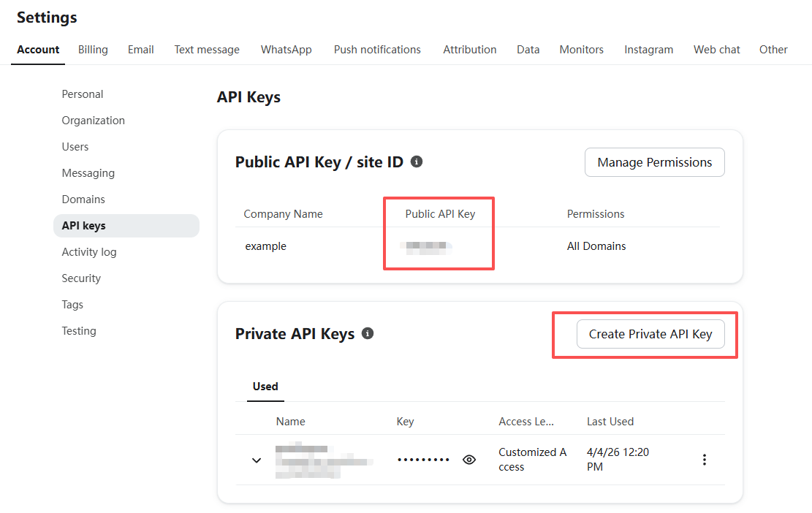812x513 pixels.
Task: Go to the WhatsApp tab
Action: coord(286,50)
